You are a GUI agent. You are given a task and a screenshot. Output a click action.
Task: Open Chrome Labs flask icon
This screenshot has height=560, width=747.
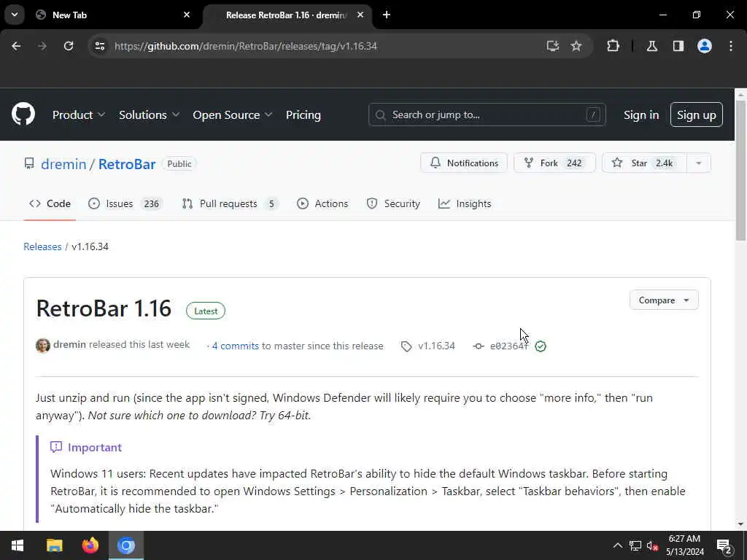click(652, 46)
